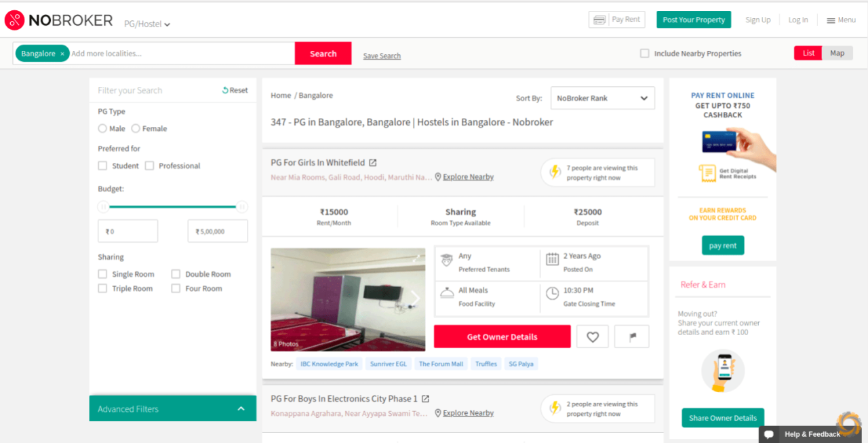868x443 pixels.
Task: Click the Reset filters icon
Action: click(x=225, y=90)
